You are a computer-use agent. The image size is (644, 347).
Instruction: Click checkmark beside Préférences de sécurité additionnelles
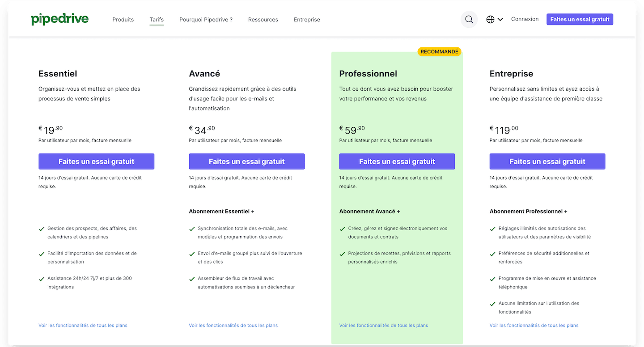(492, 254)
